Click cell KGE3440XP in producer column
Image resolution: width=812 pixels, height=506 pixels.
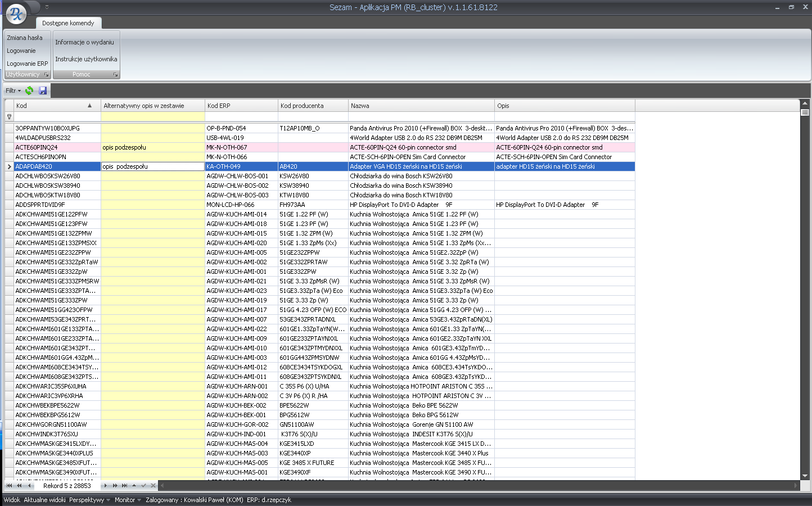coord(313,453)
